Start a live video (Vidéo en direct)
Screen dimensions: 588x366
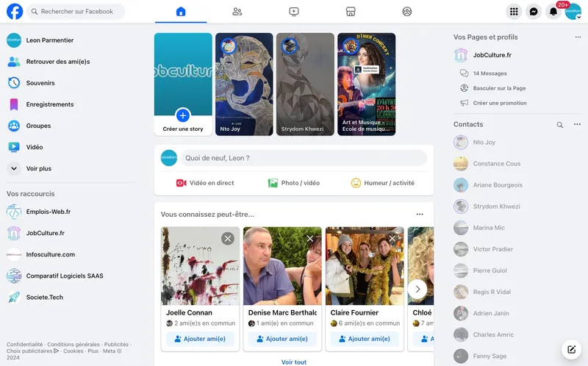coord(205,183)
